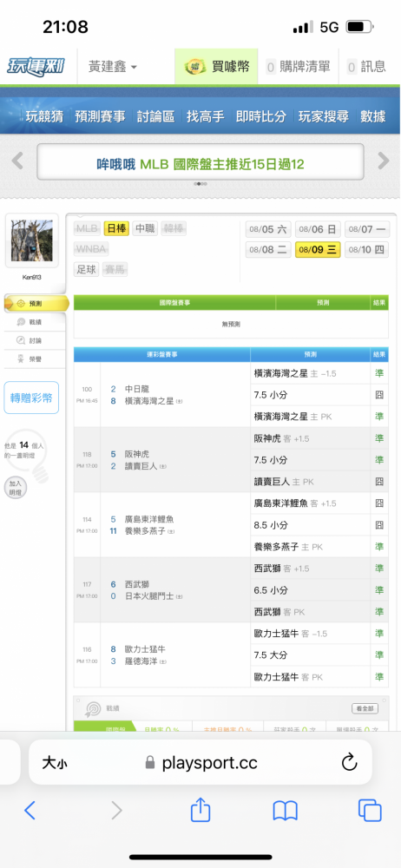This screenshot has width=401, height=868.
Task: Select team 日本火腿鬥士
Action: pos(149,596)
